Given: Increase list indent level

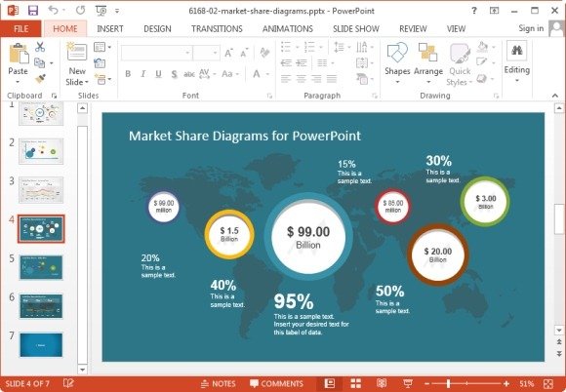Looking at the screenshot, I should [x=301, y=63].
